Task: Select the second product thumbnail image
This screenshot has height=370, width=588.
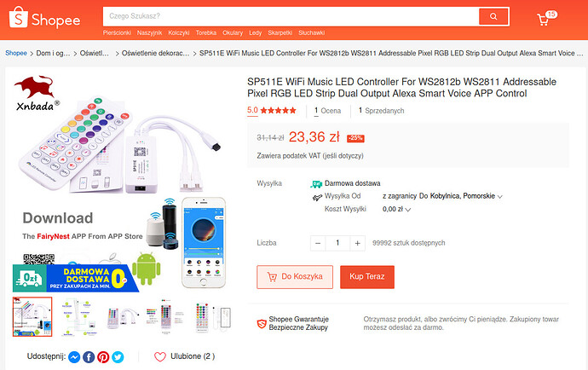Action: pyautogui.click(x=81, y=315)
